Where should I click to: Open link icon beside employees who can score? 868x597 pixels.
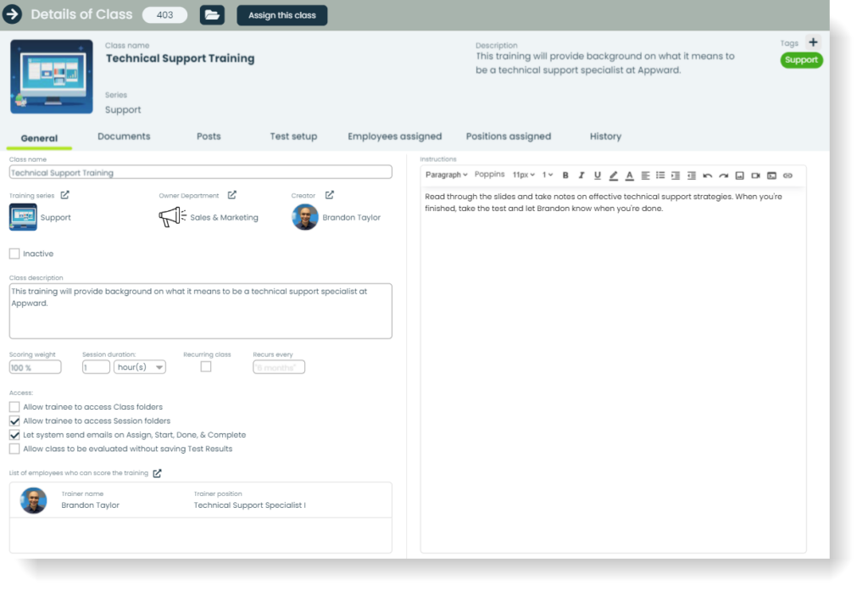[157, 473]
